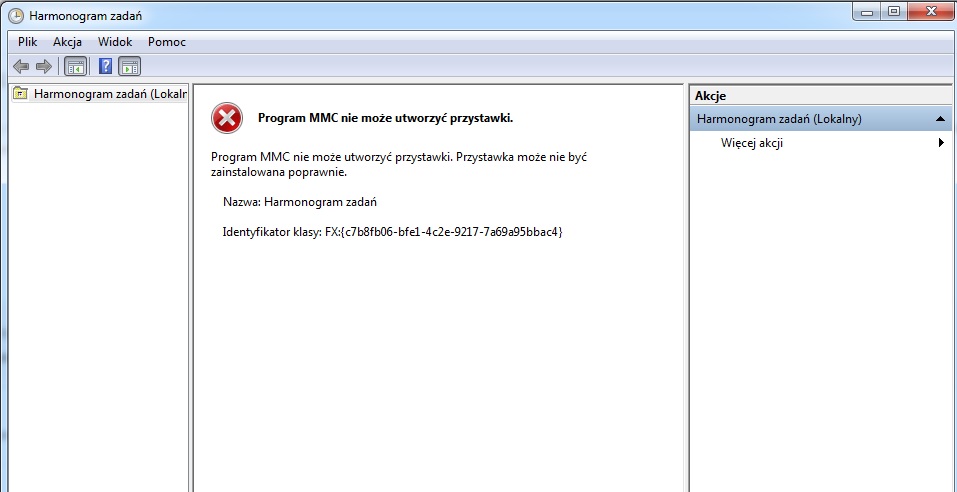
Task: Open the Plik menu
Action: coord(27,42)
